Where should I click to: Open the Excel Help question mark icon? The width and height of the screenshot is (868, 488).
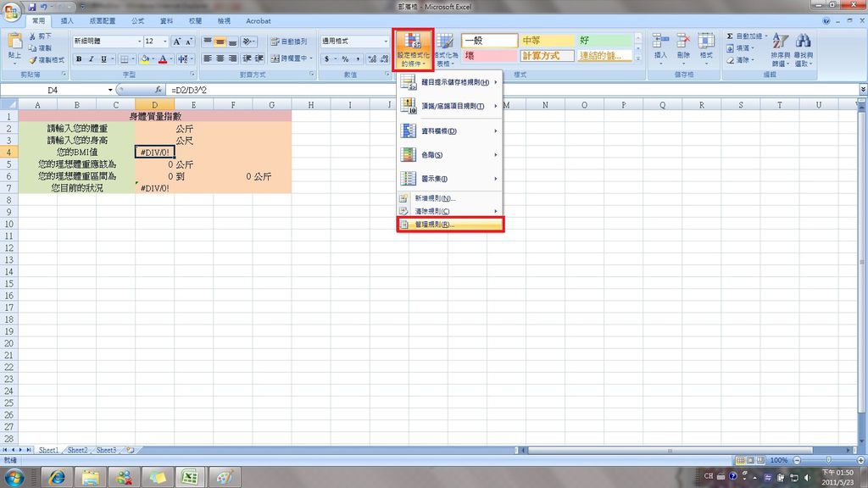[826, 21]
